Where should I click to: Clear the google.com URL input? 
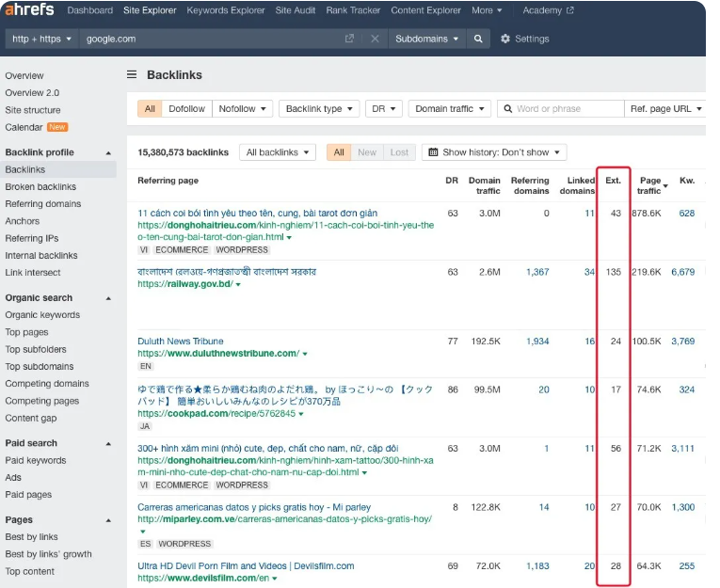pos(375,40)
